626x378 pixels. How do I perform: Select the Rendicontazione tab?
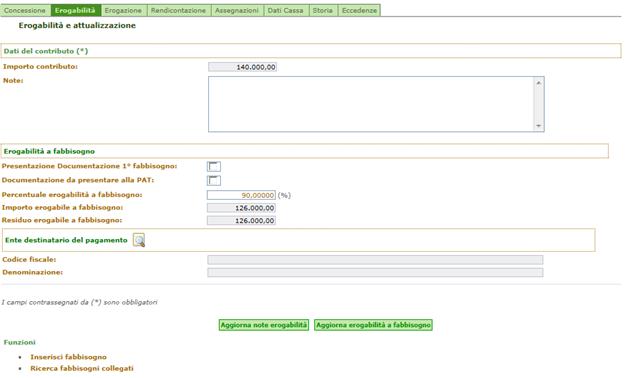(x=178, y=10)
